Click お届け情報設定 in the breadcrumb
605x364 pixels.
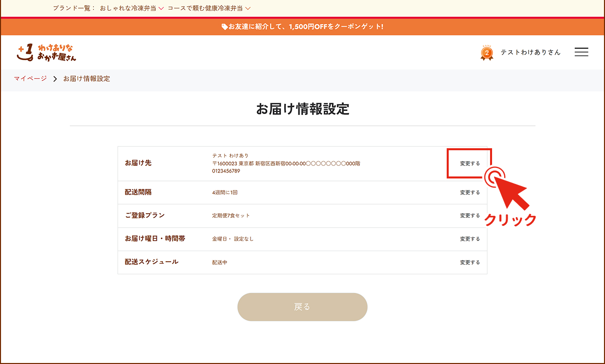pos(87,79)
